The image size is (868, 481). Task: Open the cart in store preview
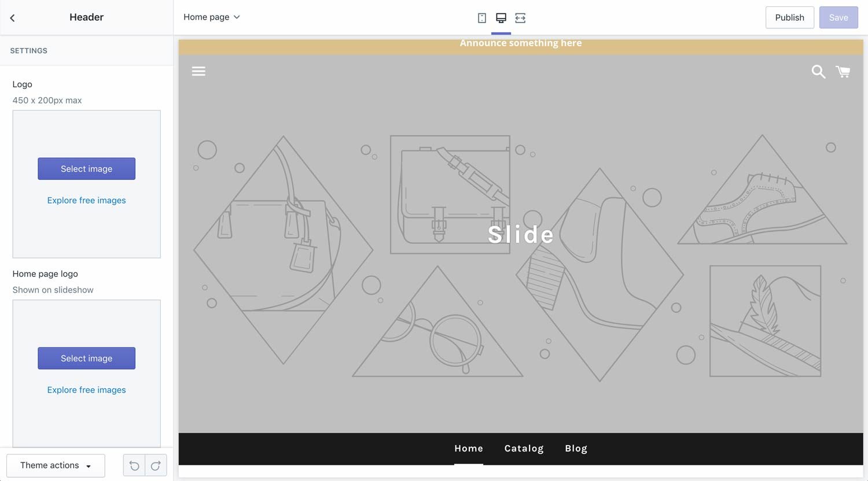pyautogui.click(x=843, y=71)
